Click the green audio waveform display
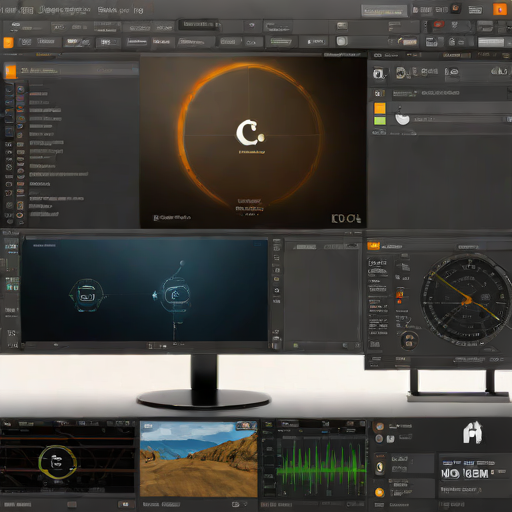 tap(321, 467)
